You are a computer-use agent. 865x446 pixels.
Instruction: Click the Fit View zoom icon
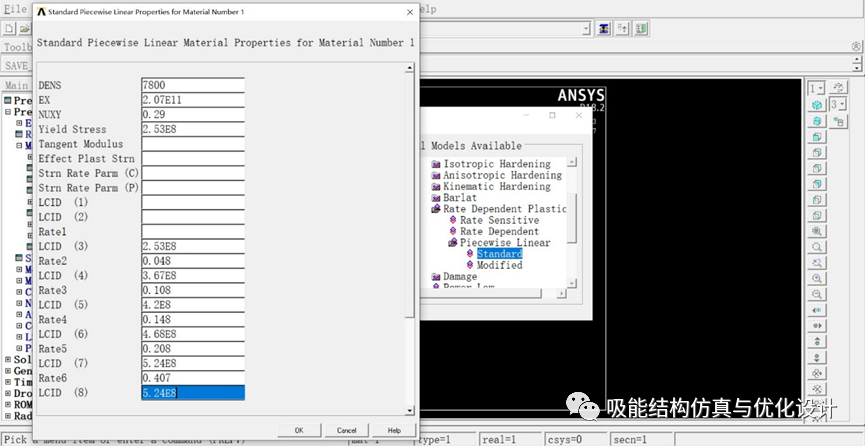coord(817,231)
